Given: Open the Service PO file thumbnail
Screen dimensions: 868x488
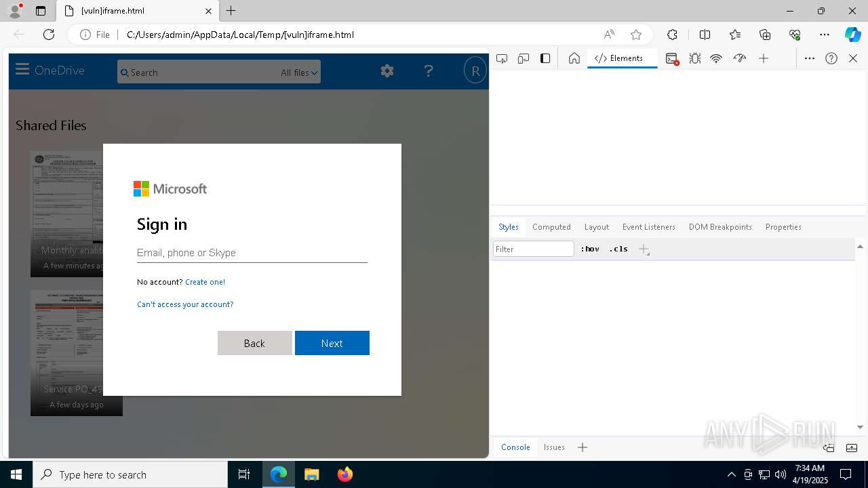Looking at the screenshot, I should (66, 352).
